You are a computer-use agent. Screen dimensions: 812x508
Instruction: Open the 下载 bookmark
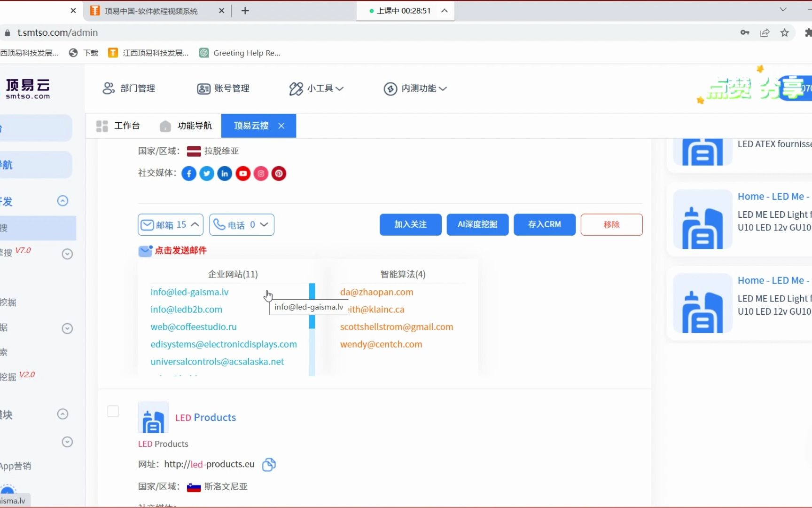click(84, 53)
